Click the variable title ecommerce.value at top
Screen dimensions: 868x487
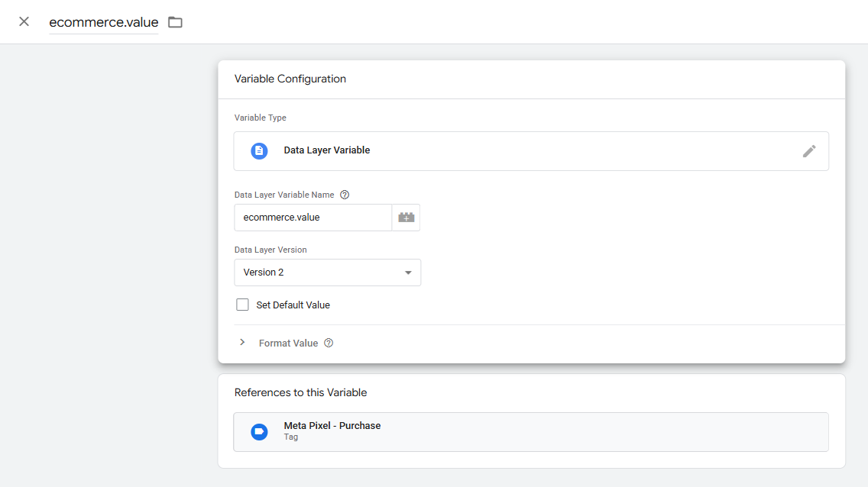[x=103, y=22]
